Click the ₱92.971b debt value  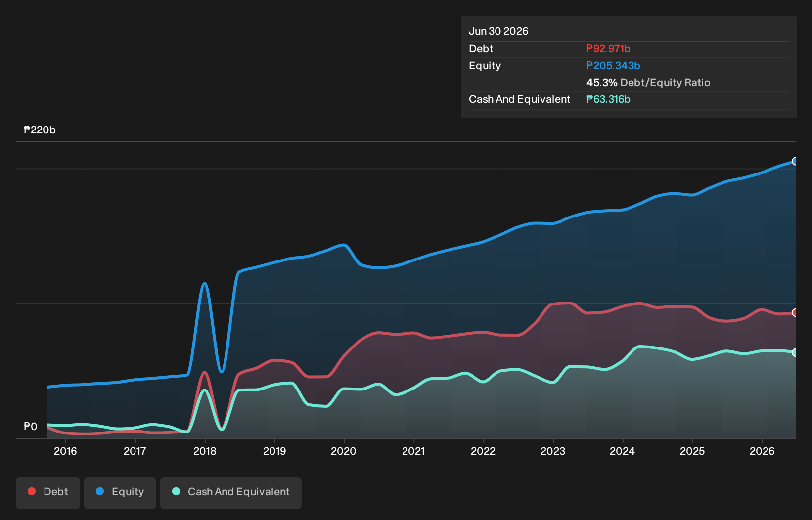(608, 49)
